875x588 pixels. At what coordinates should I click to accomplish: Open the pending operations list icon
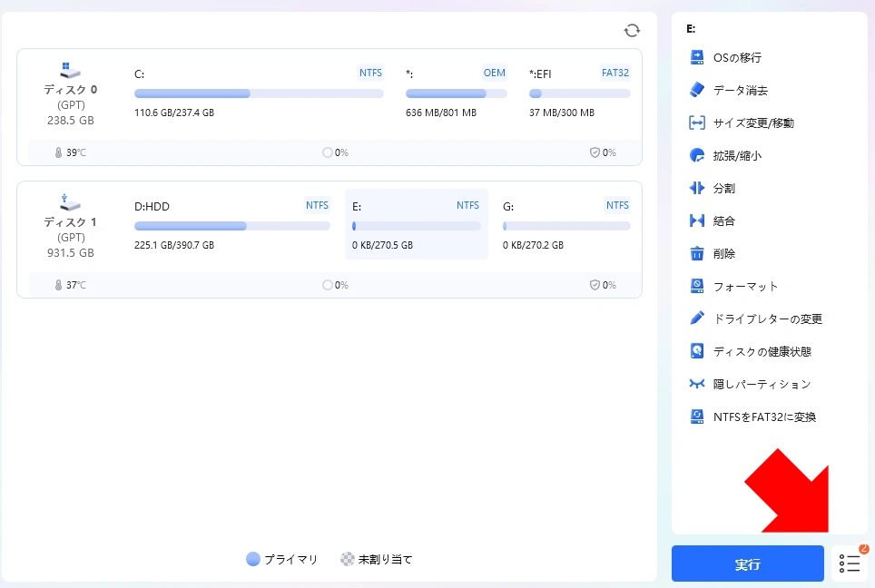[x=850, y=563]
